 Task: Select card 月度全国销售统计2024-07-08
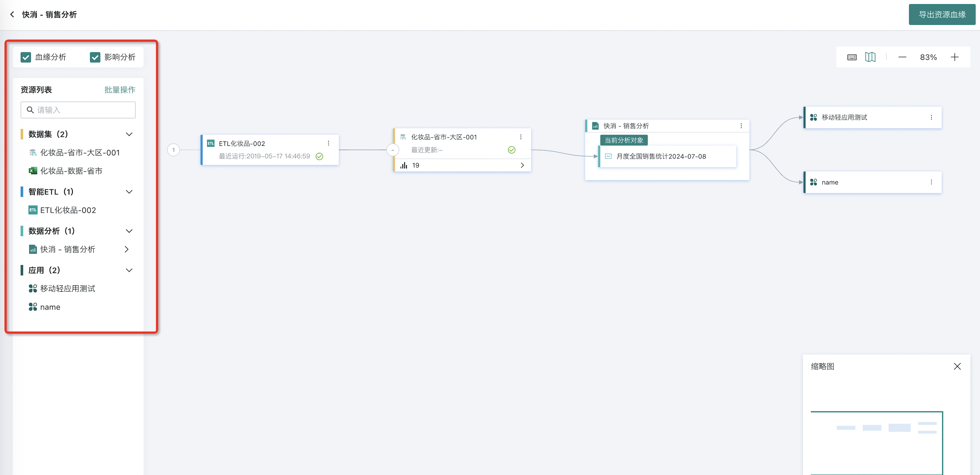(668, 156)
